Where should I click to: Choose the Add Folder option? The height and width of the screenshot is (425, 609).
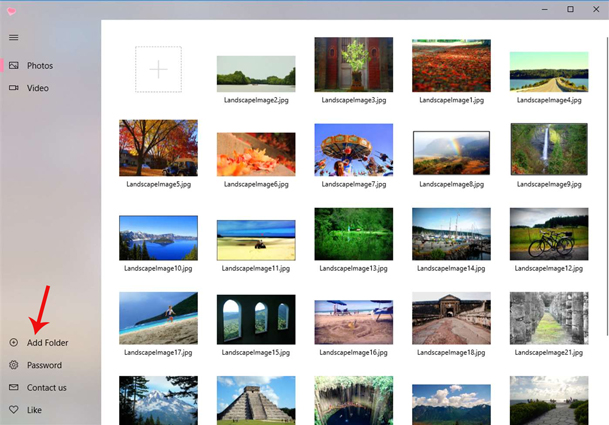(50, 342)
